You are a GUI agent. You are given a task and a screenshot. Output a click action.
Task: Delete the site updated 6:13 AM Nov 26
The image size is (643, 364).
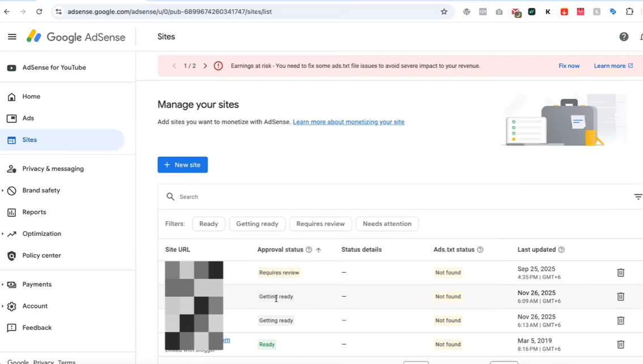(x=621, y=320)
